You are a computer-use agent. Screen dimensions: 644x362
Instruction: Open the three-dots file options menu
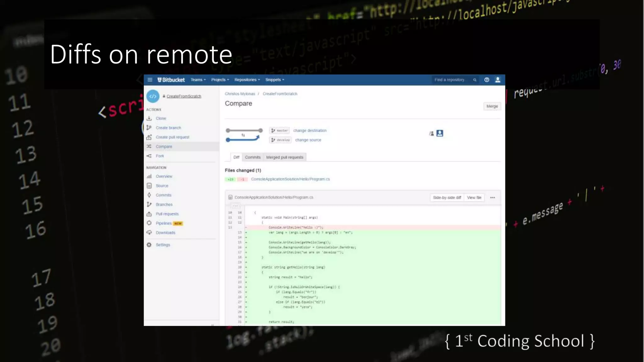492,198
